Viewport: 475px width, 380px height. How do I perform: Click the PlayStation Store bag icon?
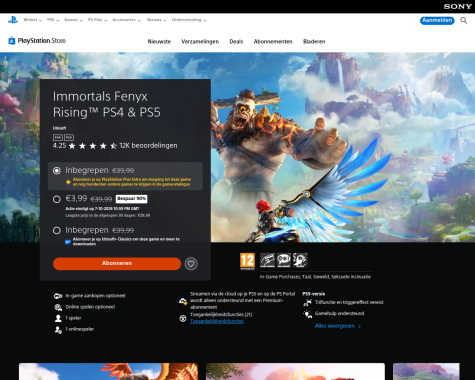point(12,41)
